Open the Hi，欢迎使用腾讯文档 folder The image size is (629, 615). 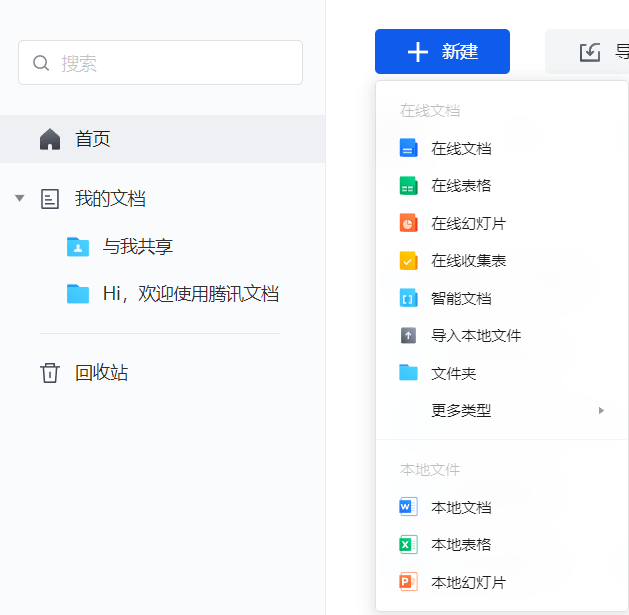point(191,293)
